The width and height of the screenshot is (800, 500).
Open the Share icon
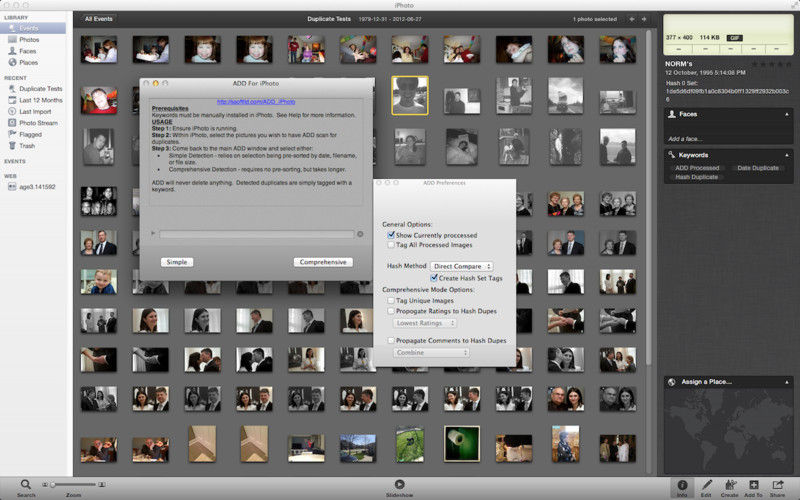[x=777, y=488]
